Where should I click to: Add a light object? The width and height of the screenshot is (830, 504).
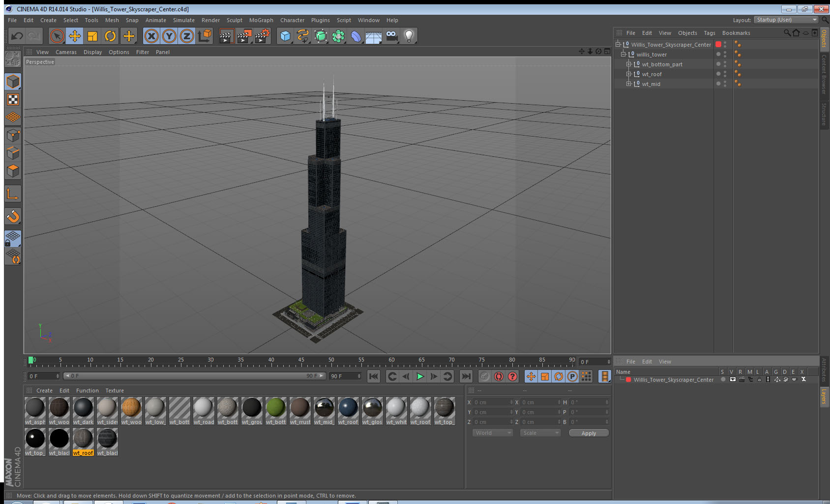click(x=409, y=36)
